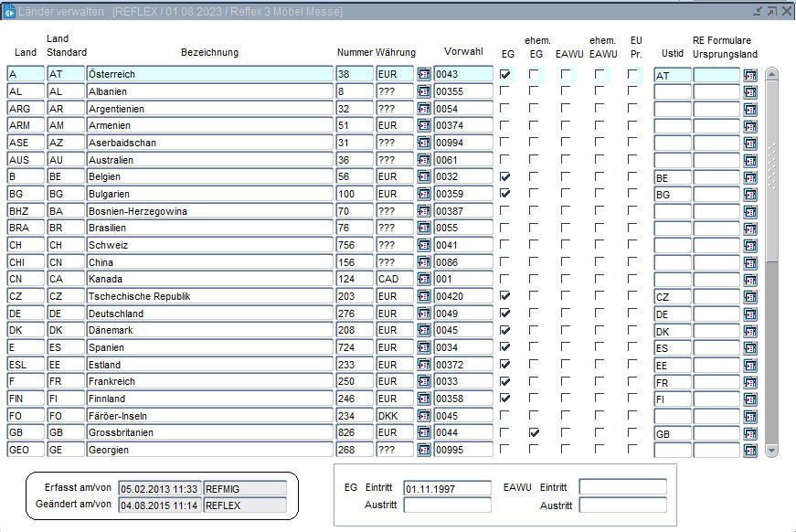Screen dimensions: 796x532
Task: Click the Vorwahl field for Finnland
Action: [462, 399]
